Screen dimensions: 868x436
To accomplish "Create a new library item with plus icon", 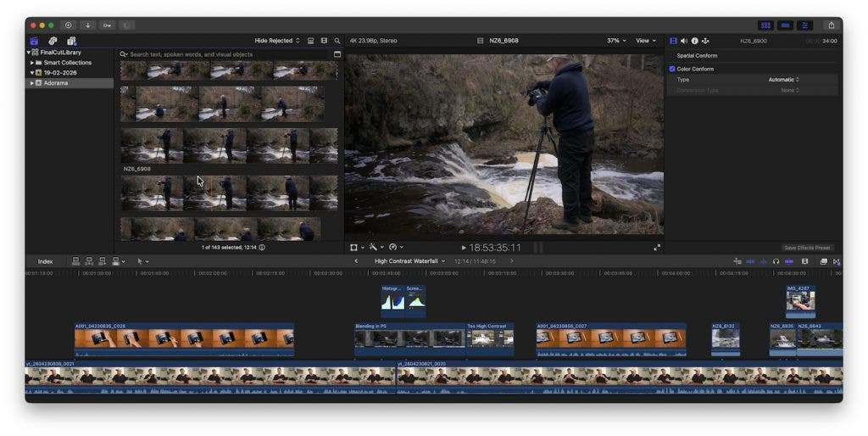I will click(68, 25).
